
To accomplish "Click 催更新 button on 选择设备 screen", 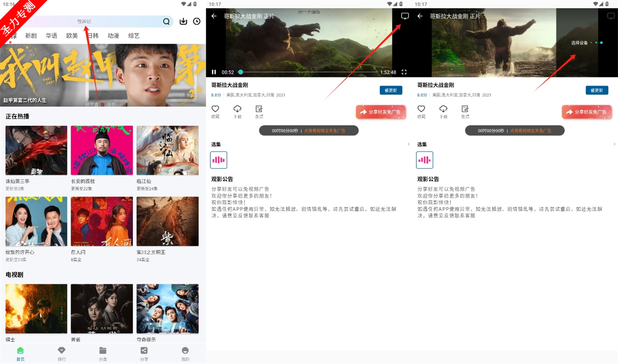I will point(597,90).
